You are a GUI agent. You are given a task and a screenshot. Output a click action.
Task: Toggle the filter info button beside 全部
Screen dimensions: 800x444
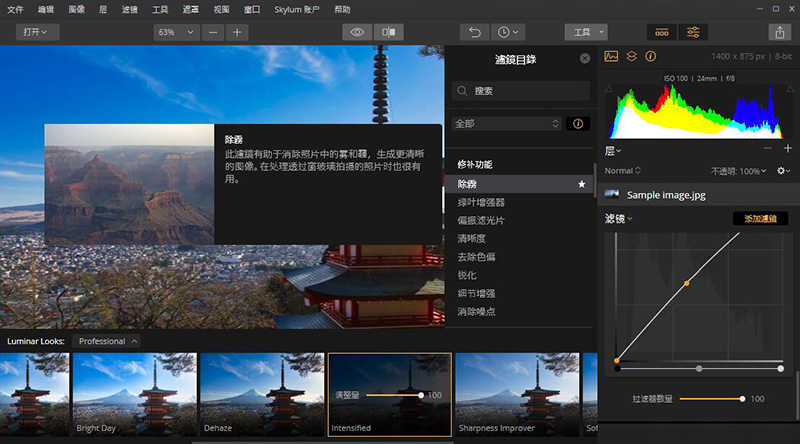pyautogui.click(x=578, y=124)
